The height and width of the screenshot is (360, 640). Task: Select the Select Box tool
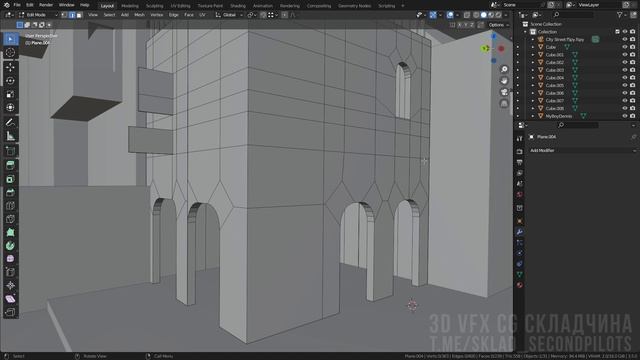(10, 39)
